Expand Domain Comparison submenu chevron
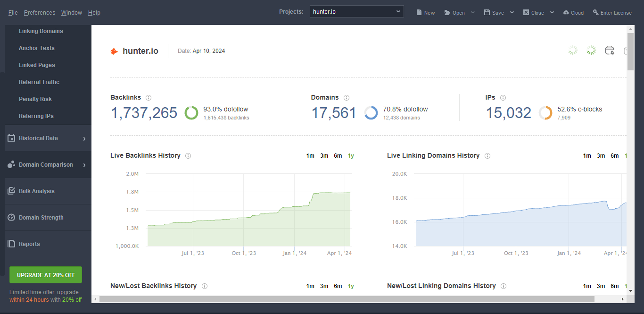This screenshot has width=644, height=314. point(84,165)
